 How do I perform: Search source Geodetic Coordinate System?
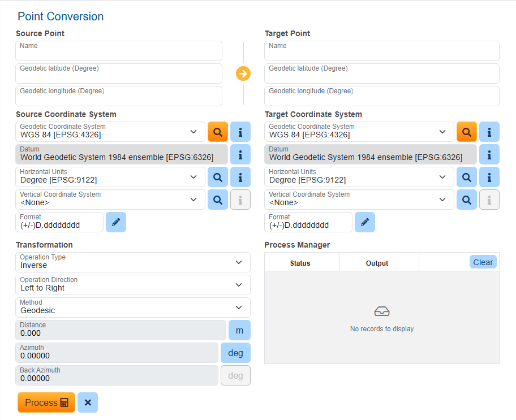click(x=217, y=132)
